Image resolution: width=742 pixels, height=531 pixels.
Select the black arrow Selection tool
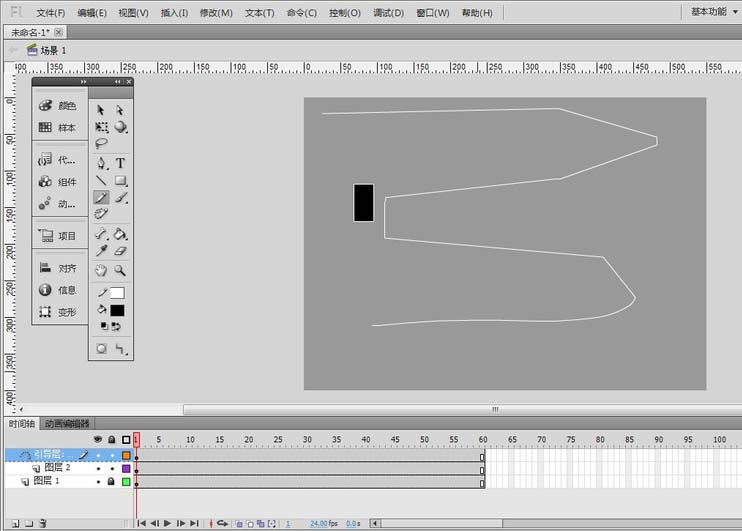coord(101,110)
